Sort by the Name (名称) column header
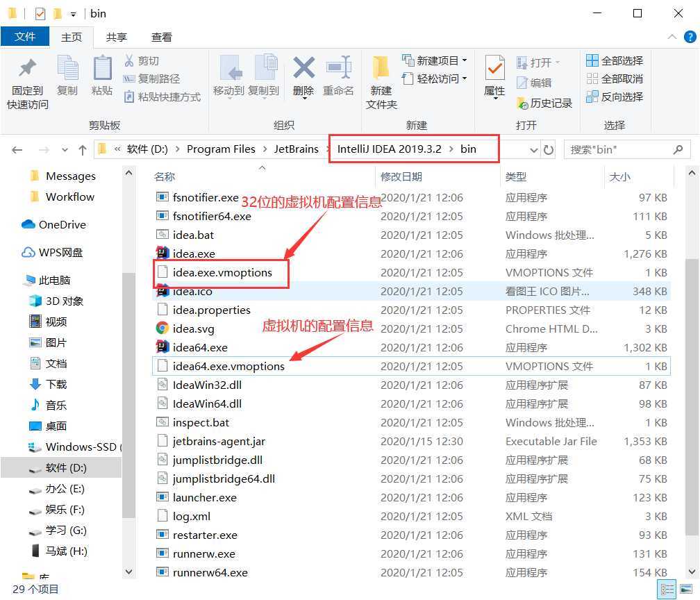This screenshot has height=600, width=700. [165, 177]
